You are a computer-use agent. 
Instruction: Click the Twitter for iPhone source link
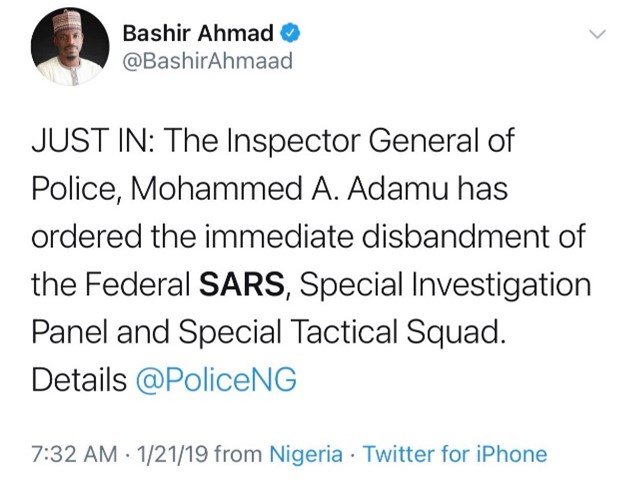[454, 454]
